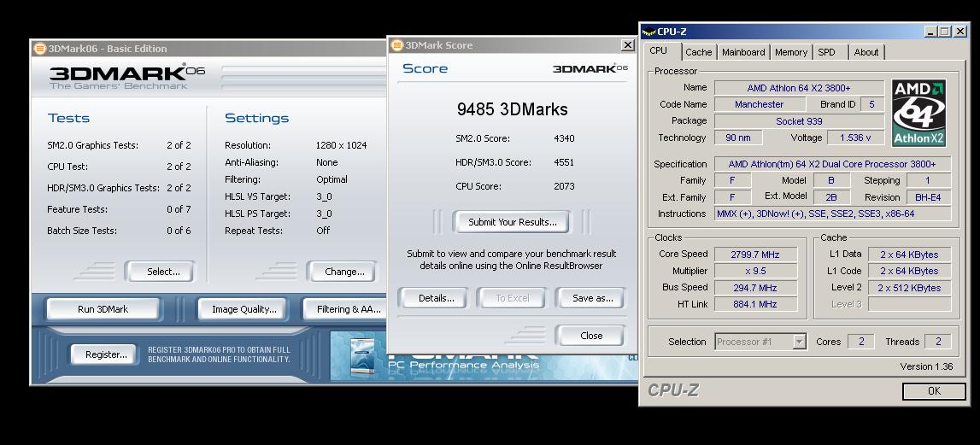Click the Bus Speed value 294.7 MHz

tap(755, 288)
